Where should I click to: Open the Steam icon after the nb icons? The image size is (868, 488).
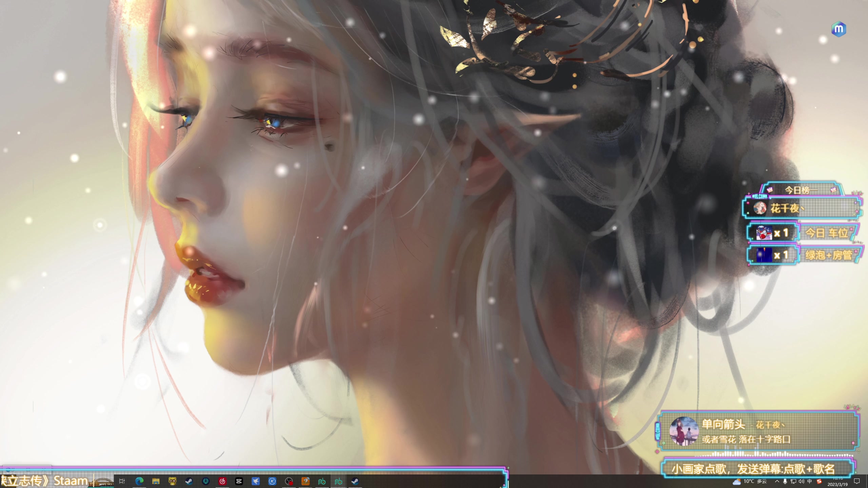tap(355, 481)
